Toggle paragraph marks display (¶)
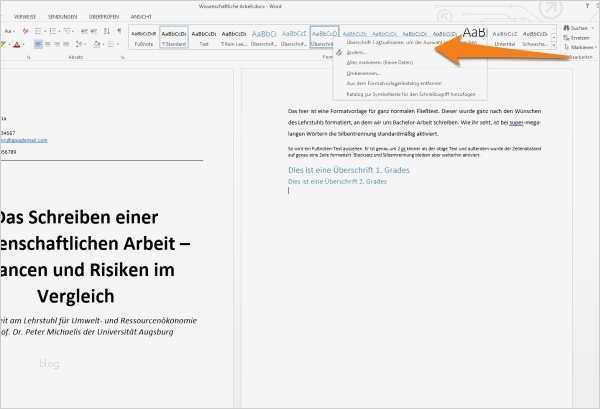 [x=119, y=31]
